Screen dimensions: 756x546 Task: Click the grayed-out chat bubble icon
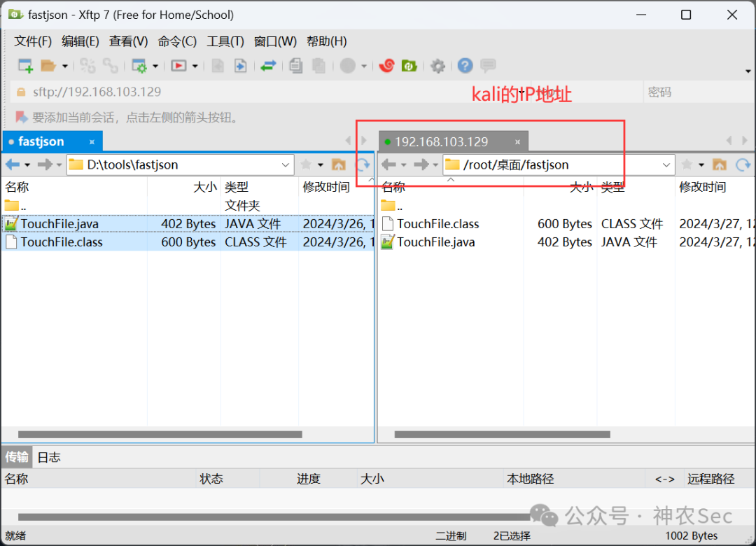pos(488,65)
